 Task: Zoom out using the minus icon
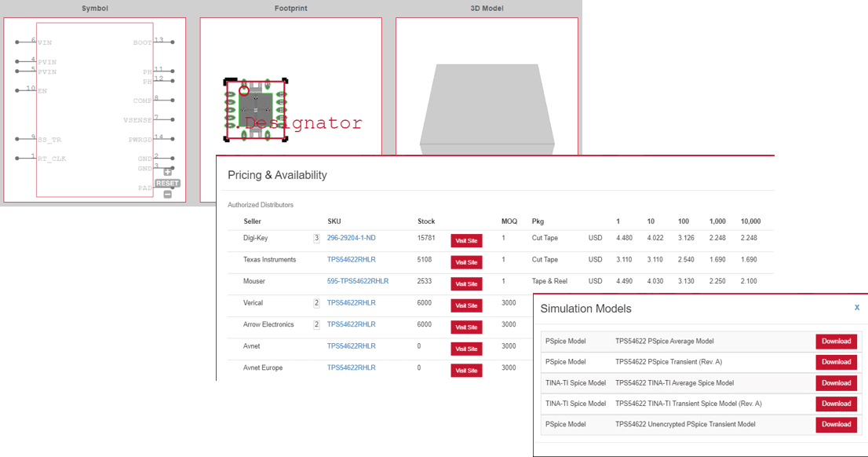[x=167, y=193]
